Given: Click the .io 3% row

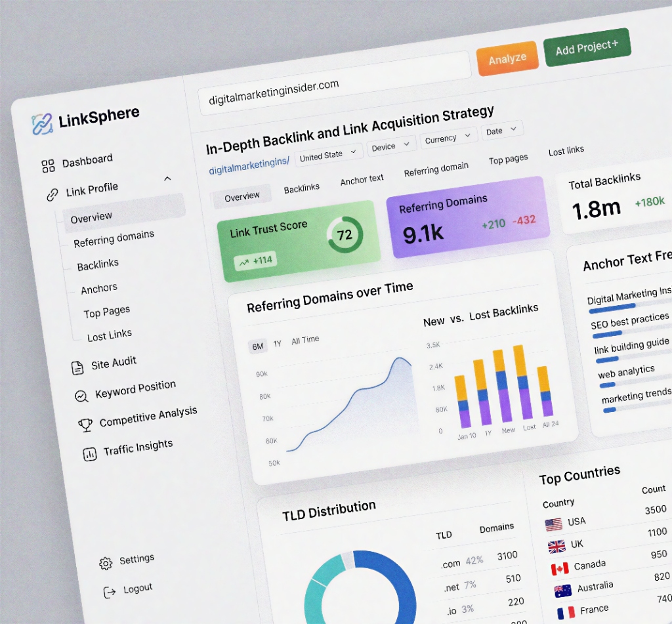Looking at the screenshot, I should tap(486, 605).
